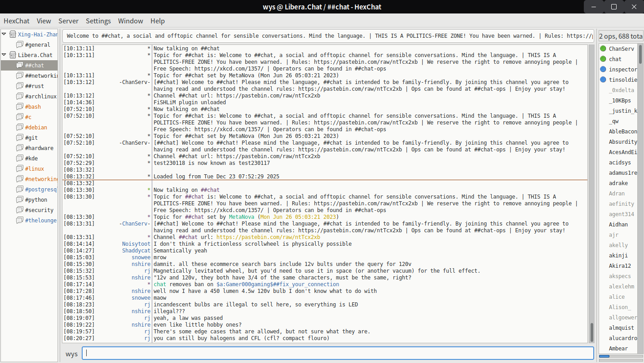Click the green ChanServ operator status icon

pos(603,49)
